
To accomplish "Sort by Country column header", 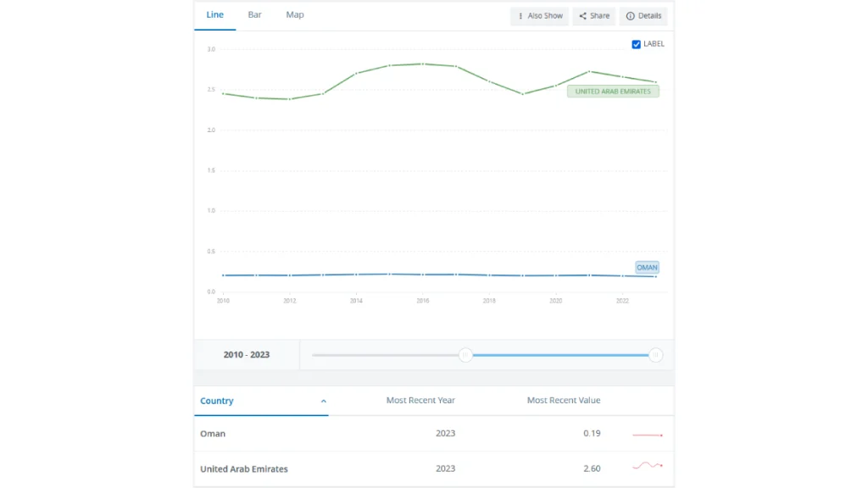I will (217, 401).
